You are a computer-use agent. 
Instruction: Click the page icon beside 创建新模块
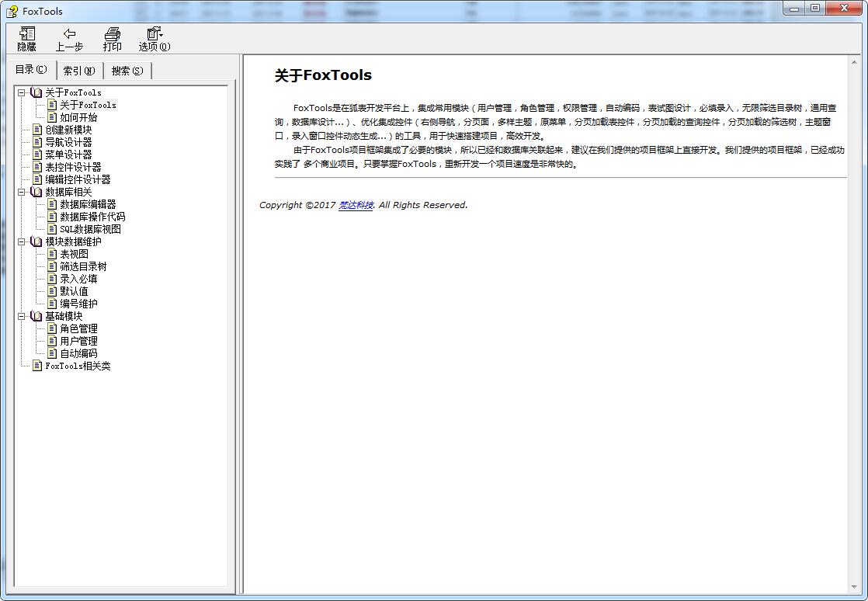click(37, 130)
